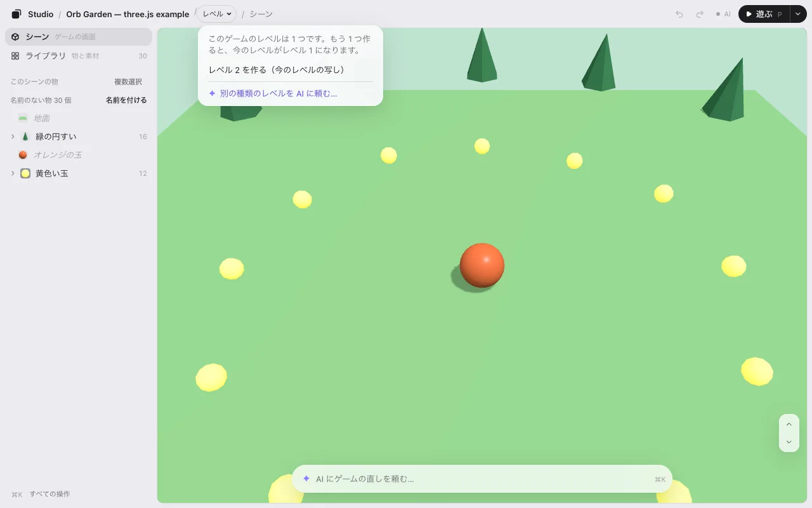Click the up chevron in the viewport stepper
The image size is (812, 508).
point(789,424)
